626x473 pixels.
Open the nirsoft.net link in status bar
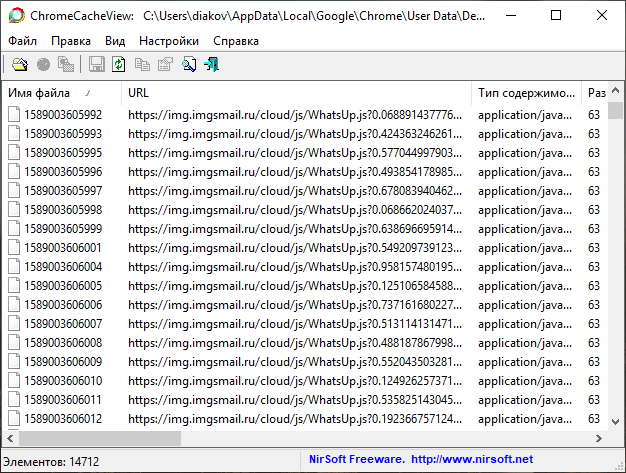[472, 459]
